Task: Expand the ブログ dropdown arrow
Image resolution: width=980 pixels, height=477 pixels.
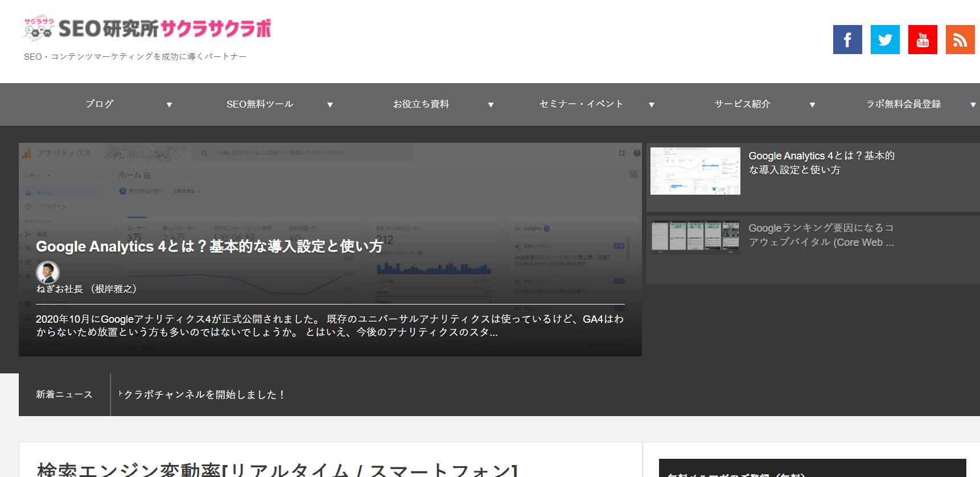Action: 169,105
